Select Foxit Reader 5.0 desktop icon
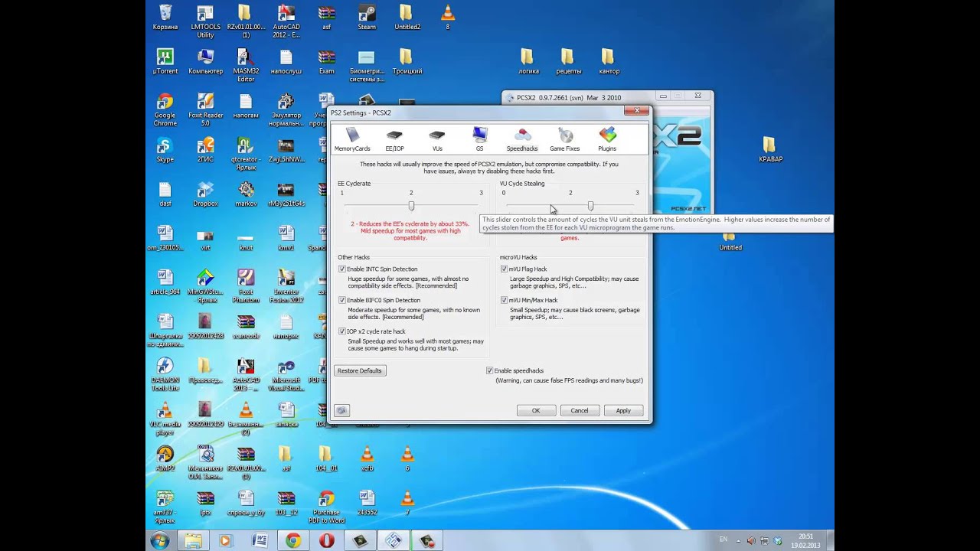The width and height of the screenshot is (980, 551). point(205,110)
